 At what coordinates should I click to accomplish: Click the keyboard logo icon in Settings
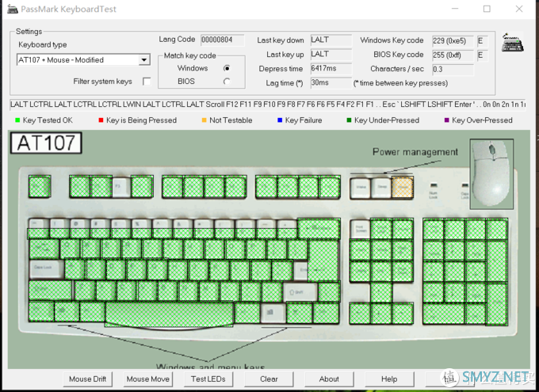click(x=512, y=43)
